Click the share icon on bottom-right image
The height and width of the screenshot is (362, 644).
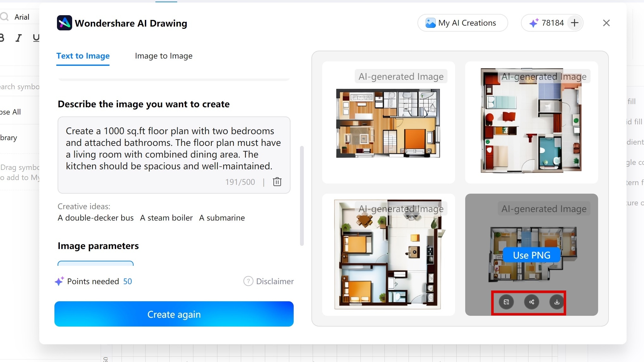click(x=531, y=302)
